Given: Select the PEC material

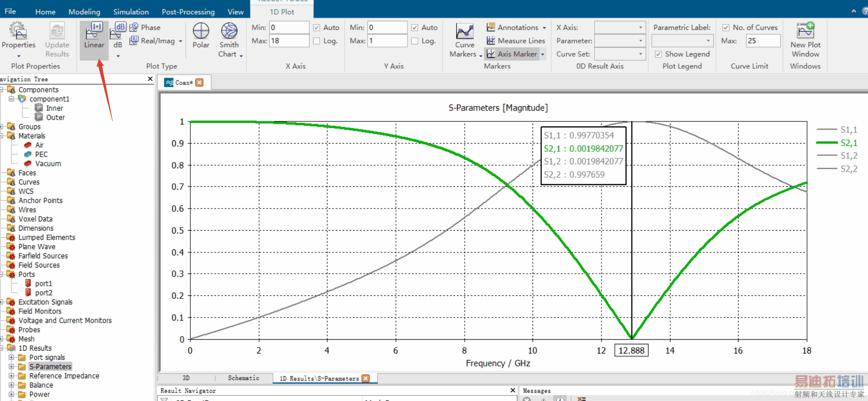Looking at the screenshot, I should click(x=36, y=154).
